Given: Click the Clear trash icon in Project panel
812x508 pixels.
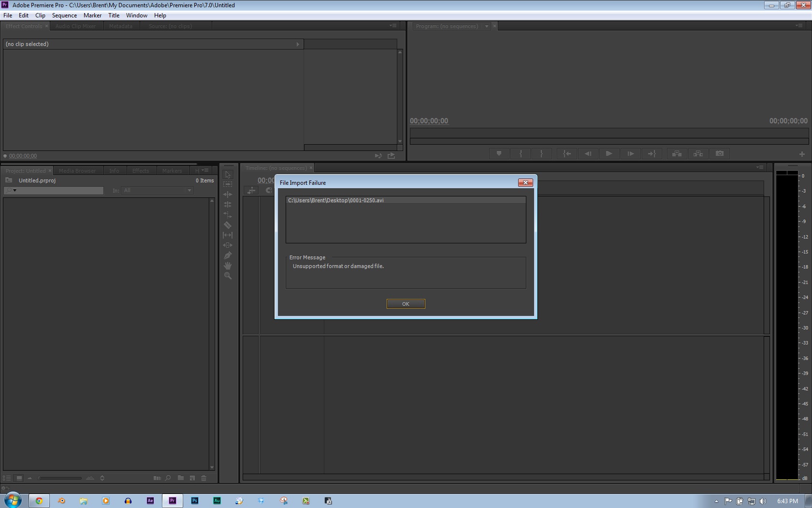Looking at the screenshot, I should click(x=204, y=478).
